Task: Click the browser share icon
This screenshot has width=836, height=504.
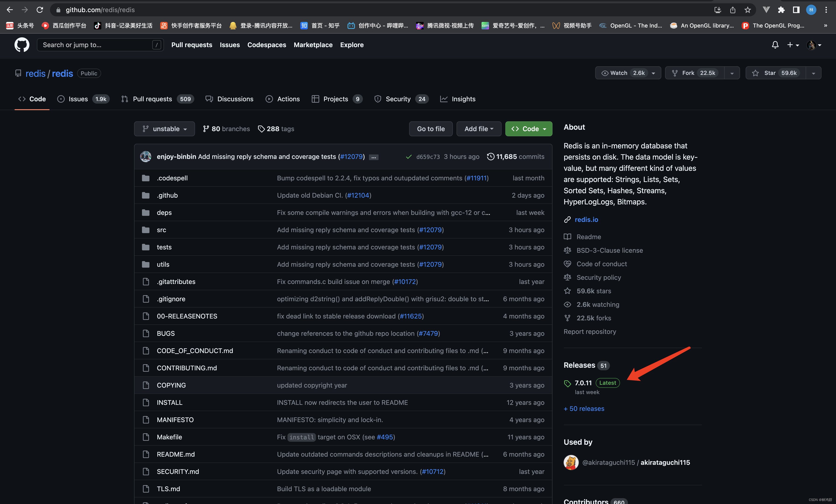Action: click(733, 10)
